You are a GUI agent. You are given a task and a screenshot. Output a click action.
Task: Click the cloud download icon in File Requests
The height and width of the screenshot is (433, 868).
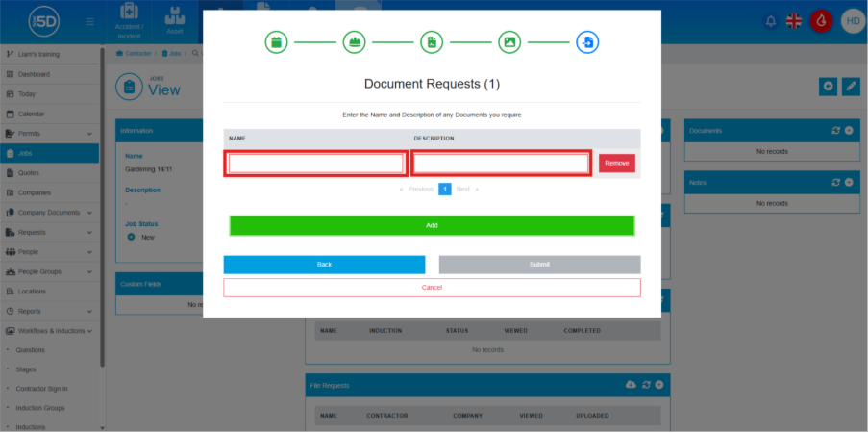631,385
